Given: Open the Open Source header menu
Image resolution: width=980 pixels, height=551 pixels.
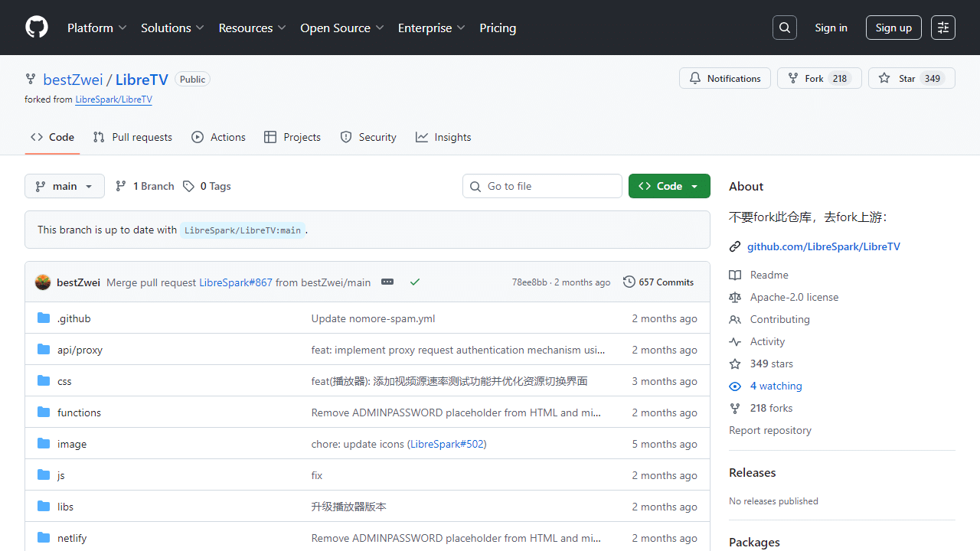Looking at the screenshot, I should coord(341,28).
